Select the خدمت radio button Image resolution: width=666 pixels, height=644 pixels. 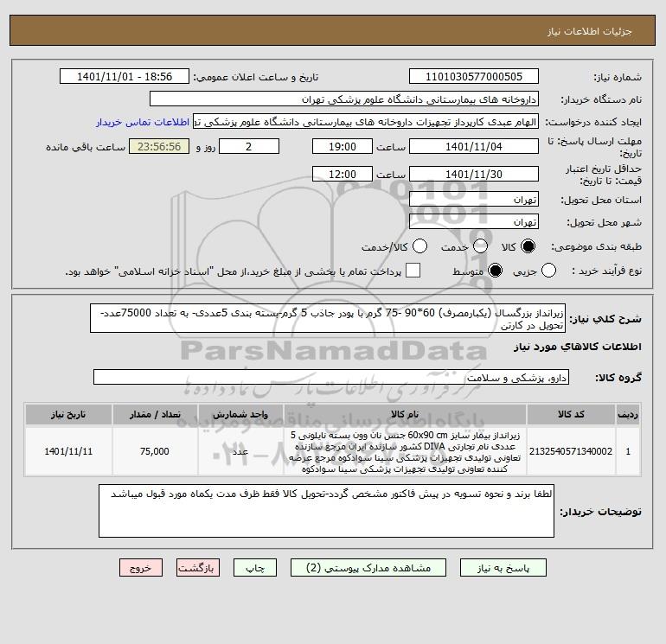[x=480, y=246]
